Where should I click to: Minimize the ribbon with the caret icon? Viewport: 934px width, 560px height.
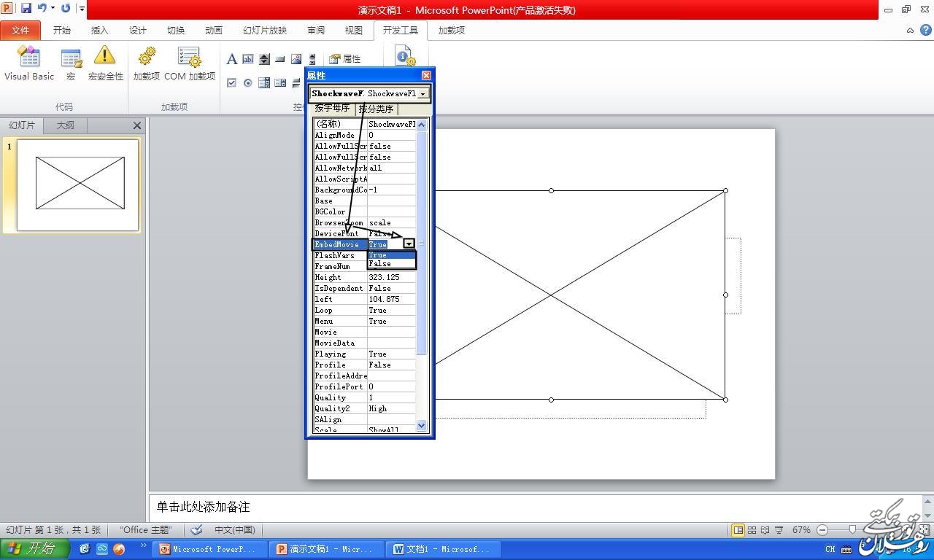[910, 30]
